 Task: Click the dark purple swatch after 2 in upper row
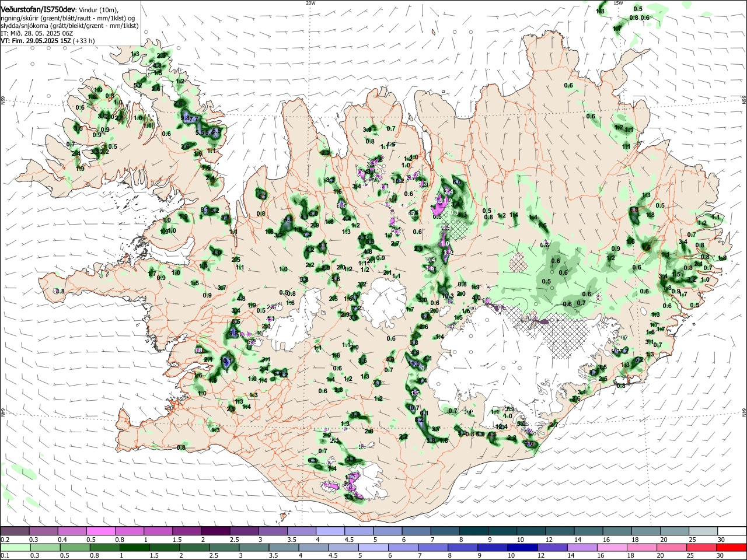pos(215,531)
